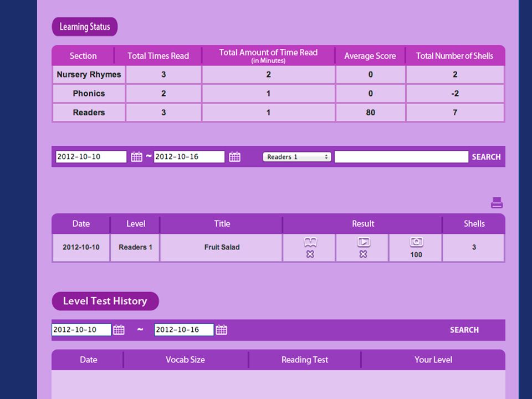This screenshot has height=399, width=532.
Task: Click the Readers section cell in status table
Action: 89,112
